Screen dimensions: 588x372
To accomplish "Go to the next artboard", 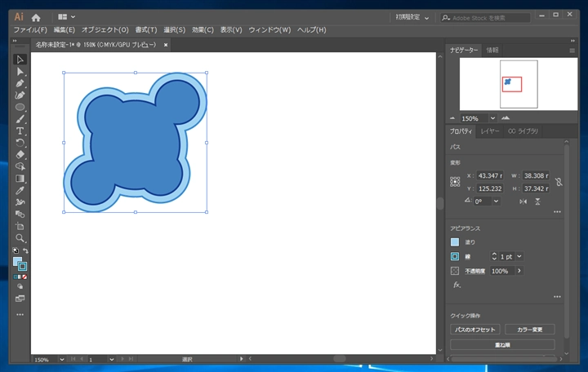I will pyautogui.click(x=122, y=359).
